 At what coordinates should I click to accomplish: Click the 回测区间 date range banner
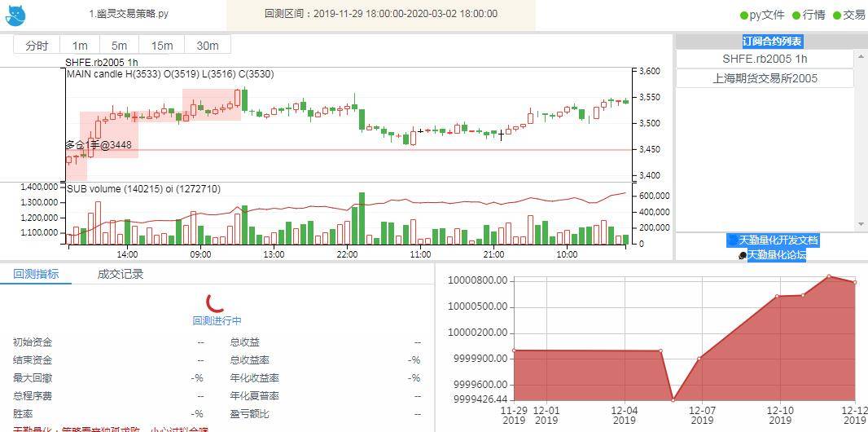click(381, 14)
